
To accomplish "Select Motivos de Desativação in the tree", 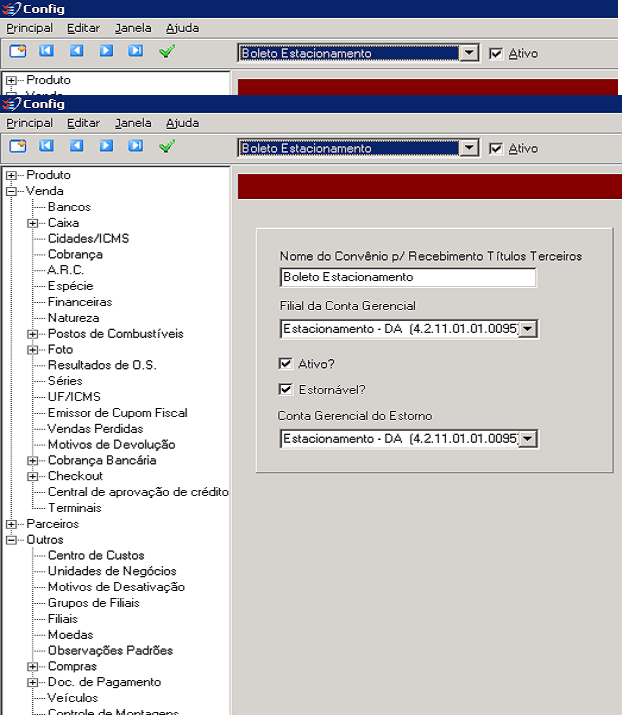I will tap(116, 587).
